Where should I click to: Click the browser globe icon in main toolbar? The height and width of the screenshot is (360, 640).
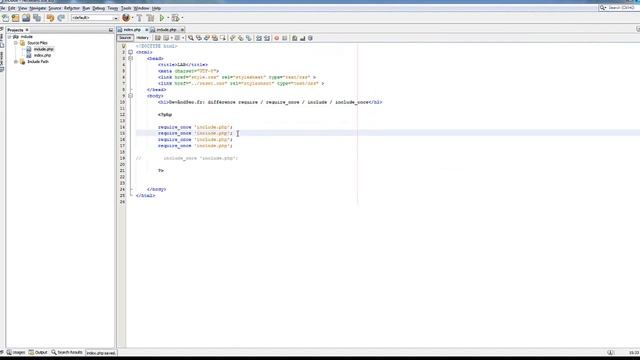(x=126, y=18)
